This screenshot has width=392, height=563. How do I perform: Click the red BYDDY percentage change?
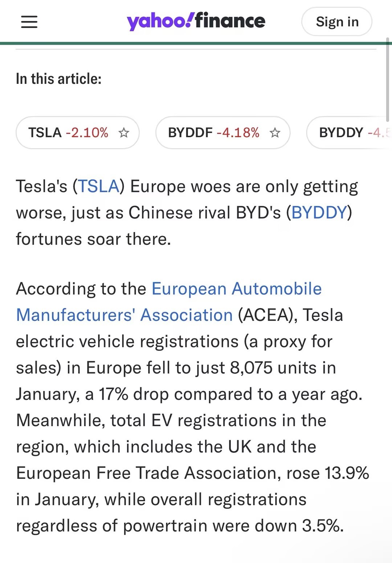[x=378, y=133]
